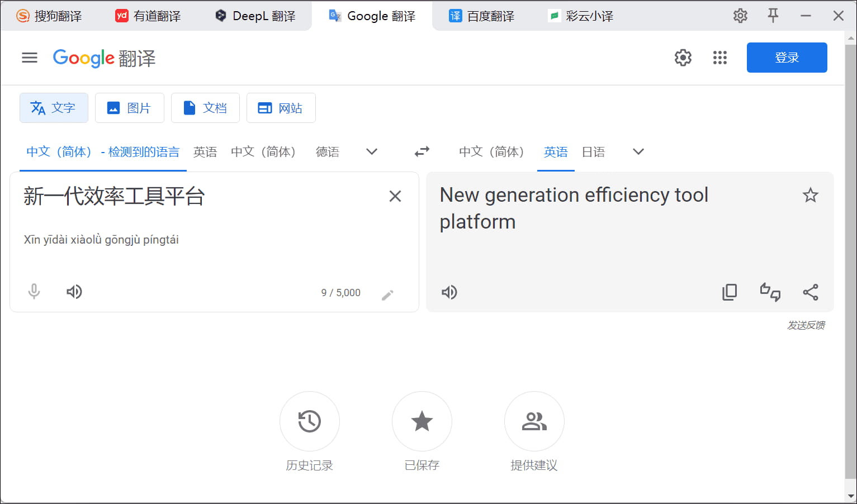Open Google apps grid
The width and height of the screenshot is (857, 504).
pos(720,58)
